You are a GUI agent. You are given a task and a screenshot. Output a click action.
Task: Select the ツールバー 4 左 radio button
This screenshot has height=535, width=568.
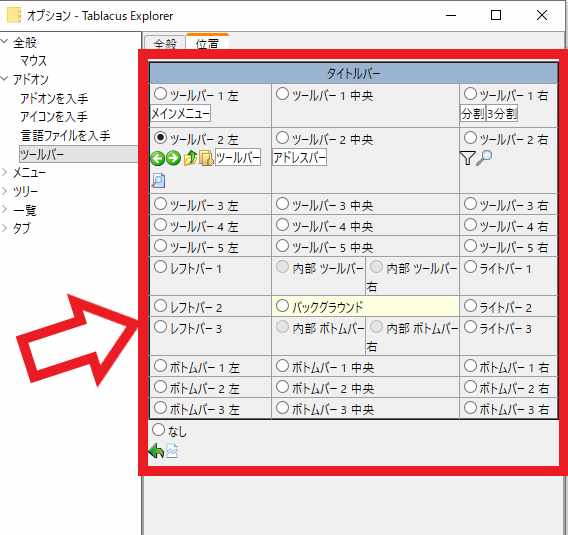click(x=160, y=225)
